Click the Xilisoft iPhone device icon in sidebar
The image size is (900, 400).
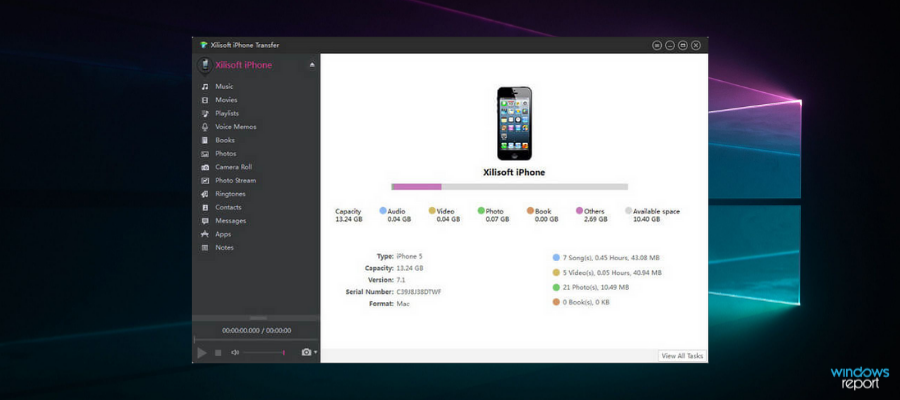205,65
